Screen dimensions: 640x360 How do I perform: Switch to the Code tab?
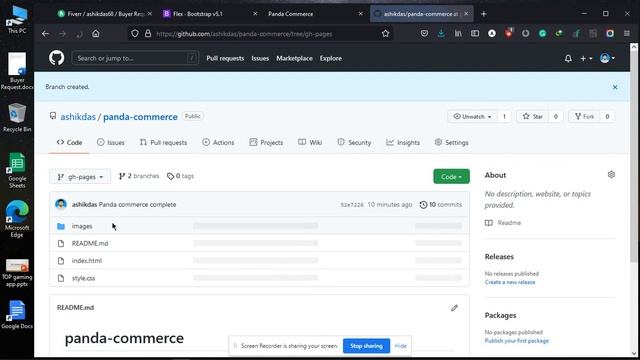(69, 142)
